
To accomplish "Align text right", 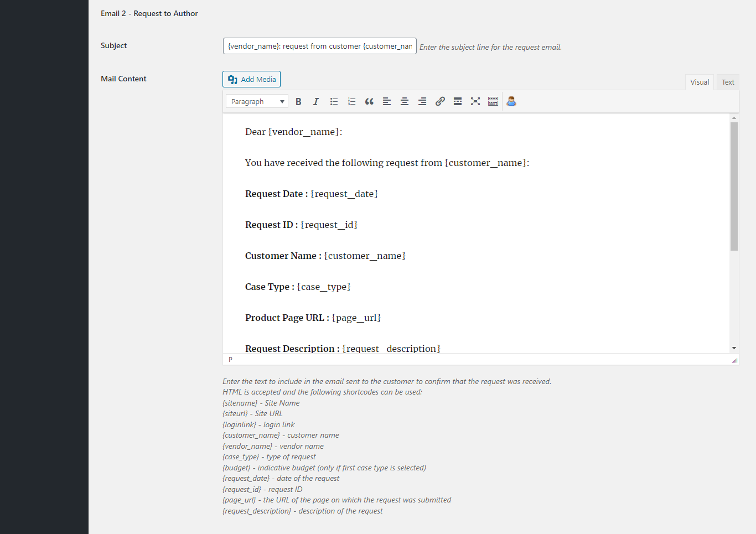I will (422, 102).
